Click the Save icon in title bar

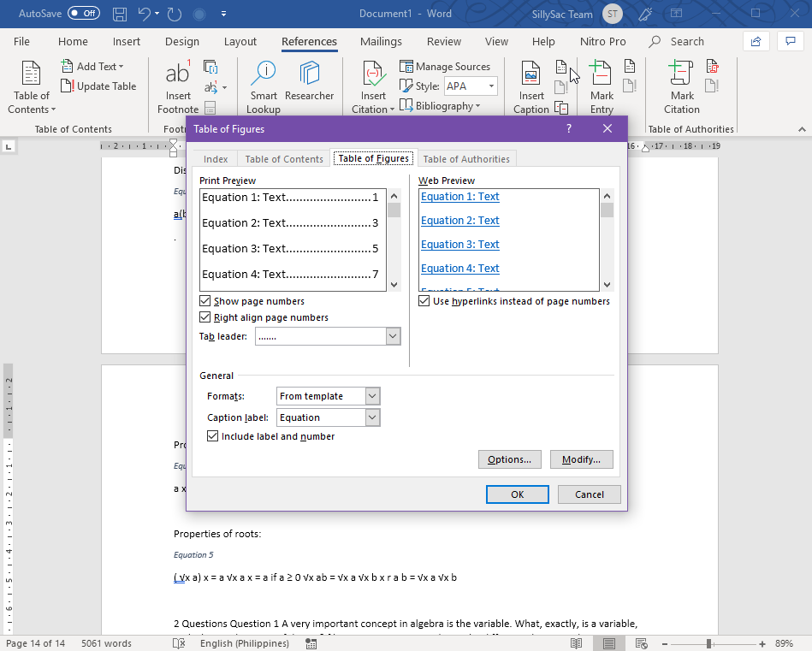(120, 15)
